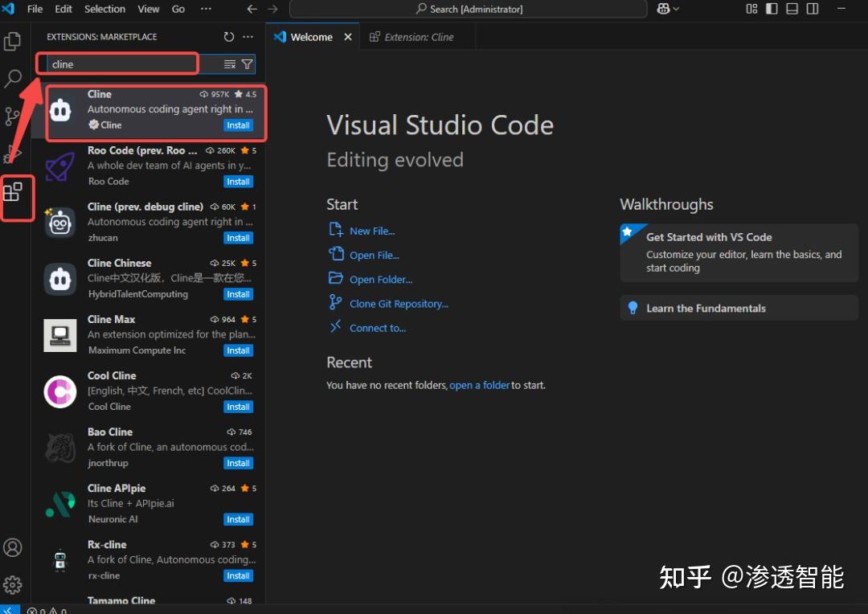Viewport: 868px width, 614px height.
Task: Click the New File link
Action: 371,231
